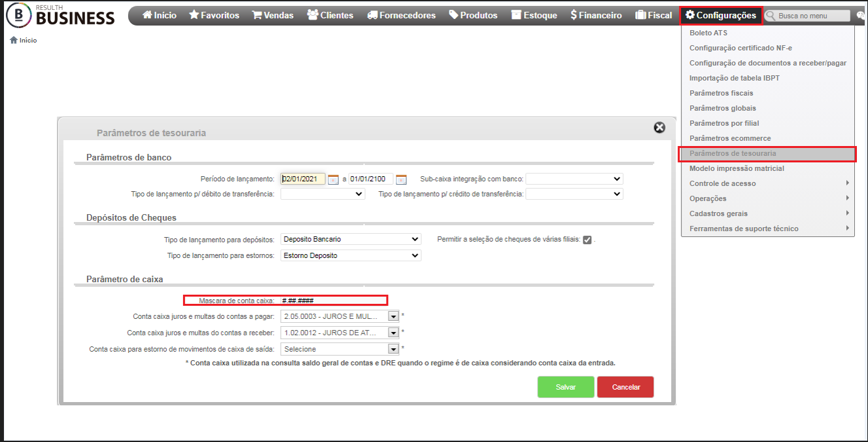Viewport: 868px width, 442px height.
Task: Click the chat icon beside search box
Action: [861, 15]
